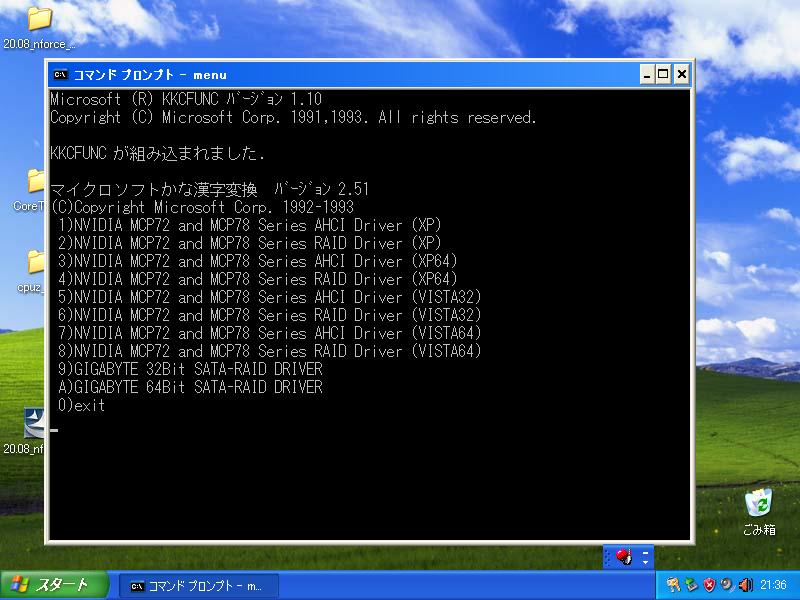The height and width of the screenshot is (600, 800).
Task: Open the command prompt window system menu icon
Action: click(60, 74)
